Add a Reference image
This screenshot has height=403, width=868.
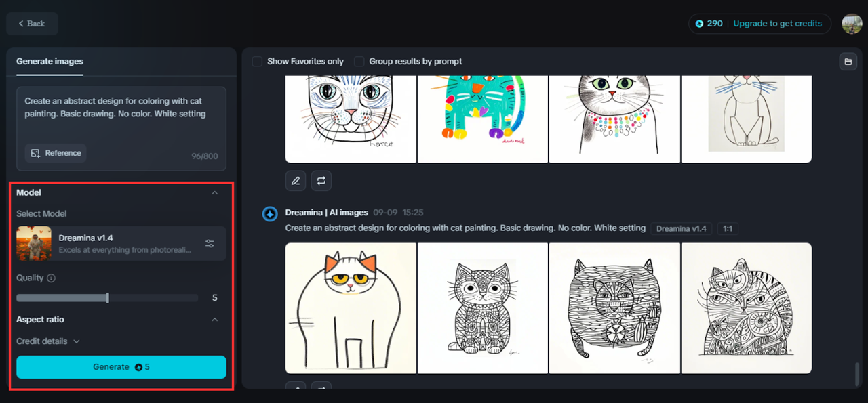[x=56, y=153]
